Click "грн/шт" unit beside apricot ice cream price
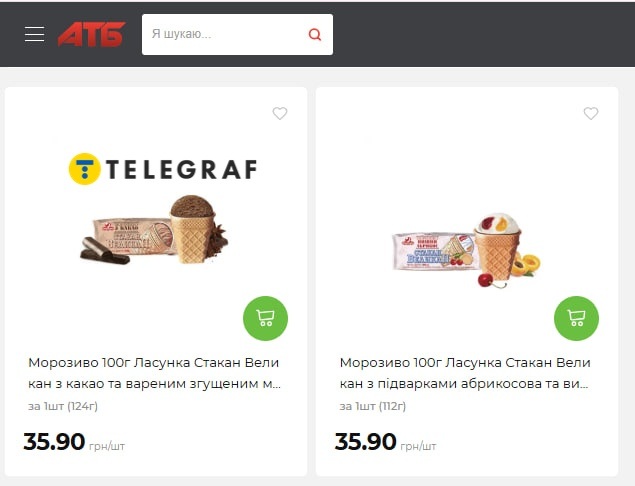The image size is (635, 486). (418, 446)
